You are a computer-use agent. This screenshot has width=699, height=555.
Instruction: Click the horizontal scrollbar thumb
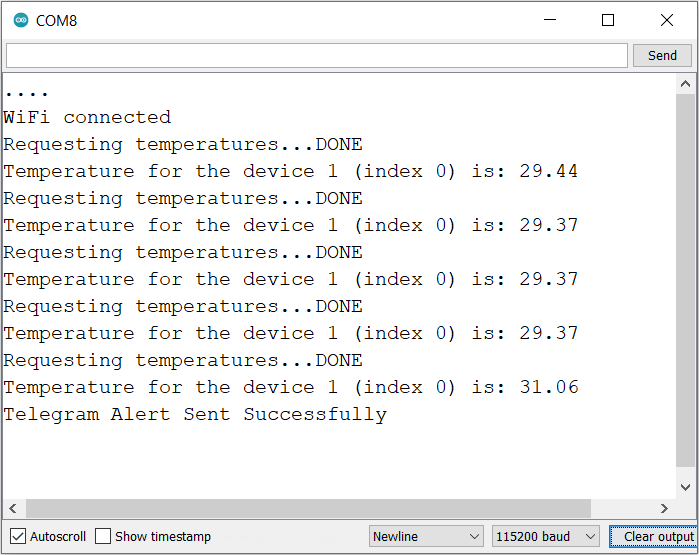308,508
